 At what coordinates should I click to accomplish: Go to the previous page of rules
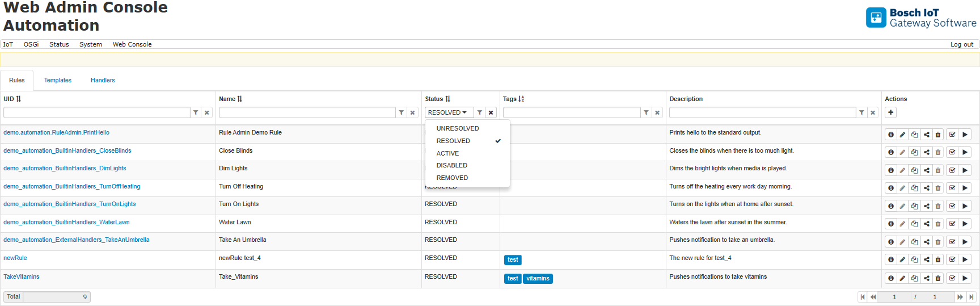873,297
